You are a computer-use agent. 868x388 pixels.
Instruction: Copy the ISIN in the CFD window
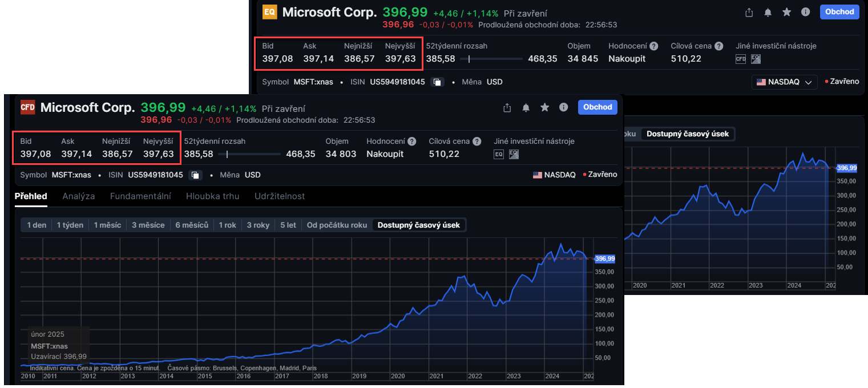coord(195,175)
